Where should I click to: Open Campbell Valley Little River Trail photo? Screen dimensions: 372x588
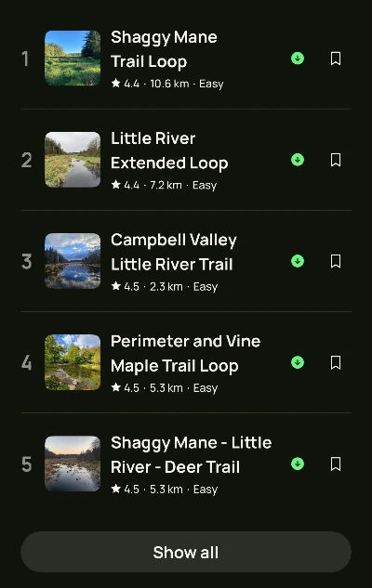[x=73, y=261]
